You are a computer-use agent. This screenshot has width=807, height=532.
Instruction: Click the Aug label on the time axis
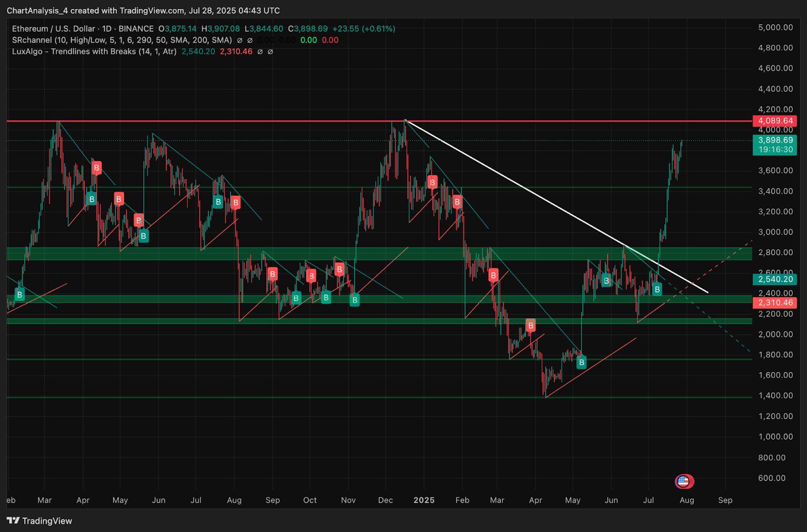tap(687, 500)
